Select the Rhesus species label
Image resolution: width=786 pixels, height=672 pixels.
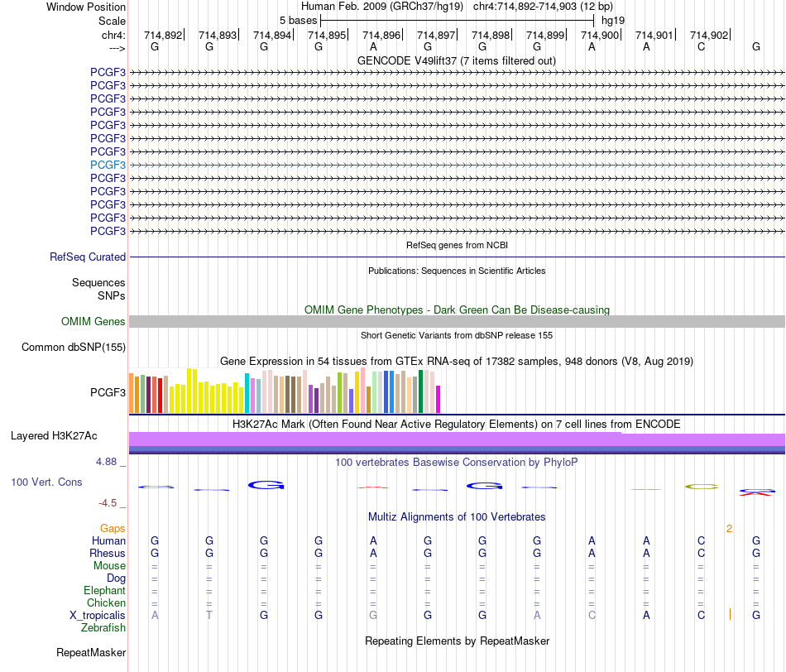click(x=108, y=553)
